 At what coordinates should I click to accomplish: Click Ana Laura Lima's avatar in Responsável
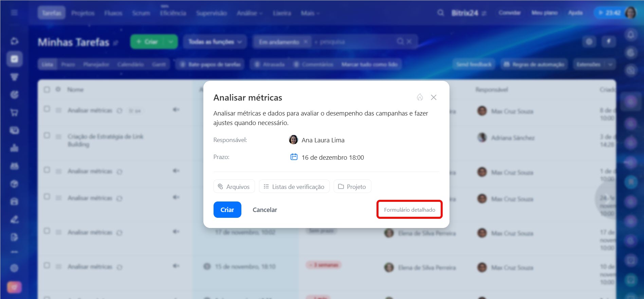tap(293, 140)
